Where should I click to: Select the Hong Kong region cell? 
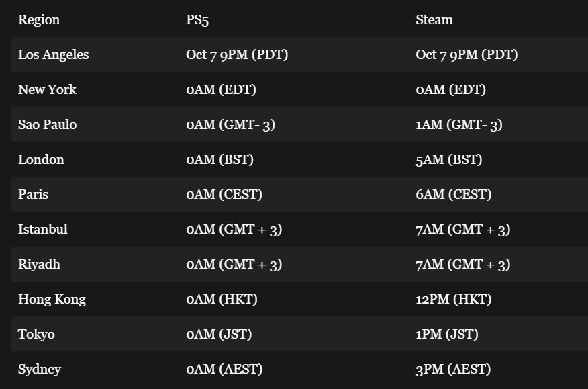click(x=52, y=299)
